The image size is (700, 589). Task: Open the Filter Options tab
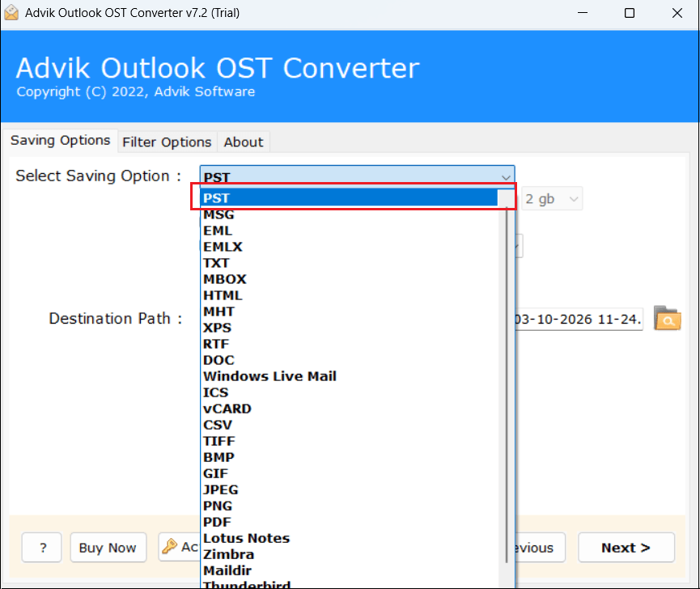coord(167,142)
